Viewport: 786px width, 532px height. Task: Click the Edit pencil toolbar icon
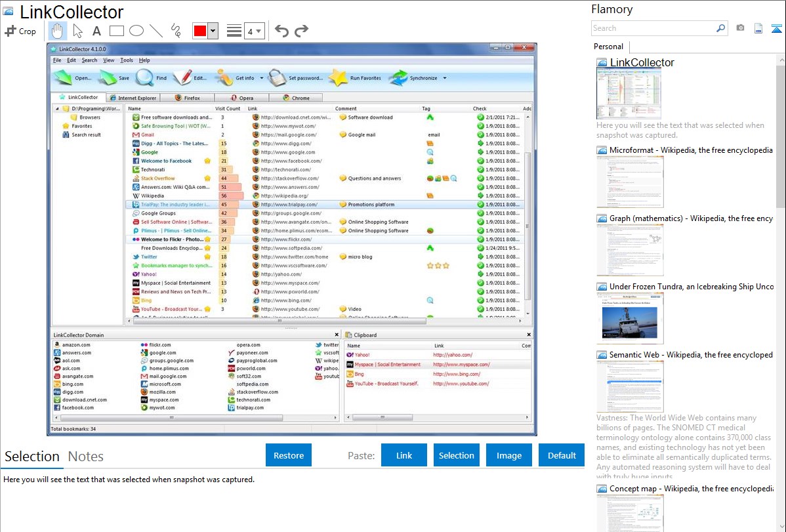click(182, 77)
